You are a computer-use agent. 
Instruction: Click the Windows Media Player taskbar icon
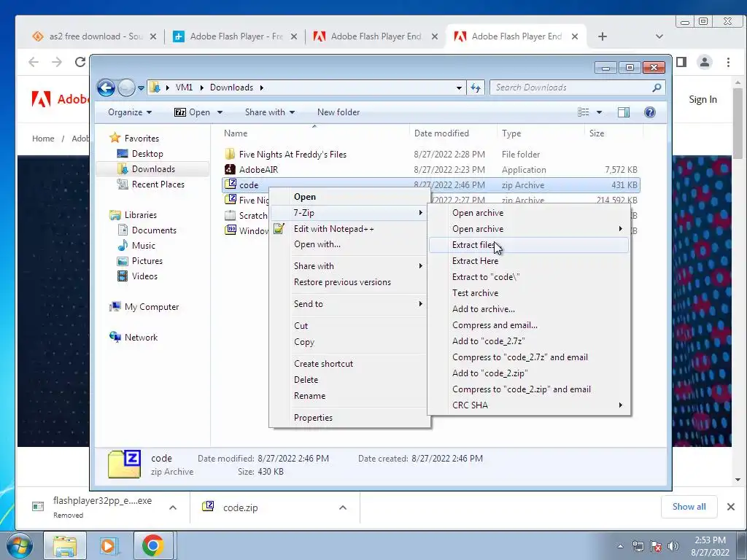point(108,545)
